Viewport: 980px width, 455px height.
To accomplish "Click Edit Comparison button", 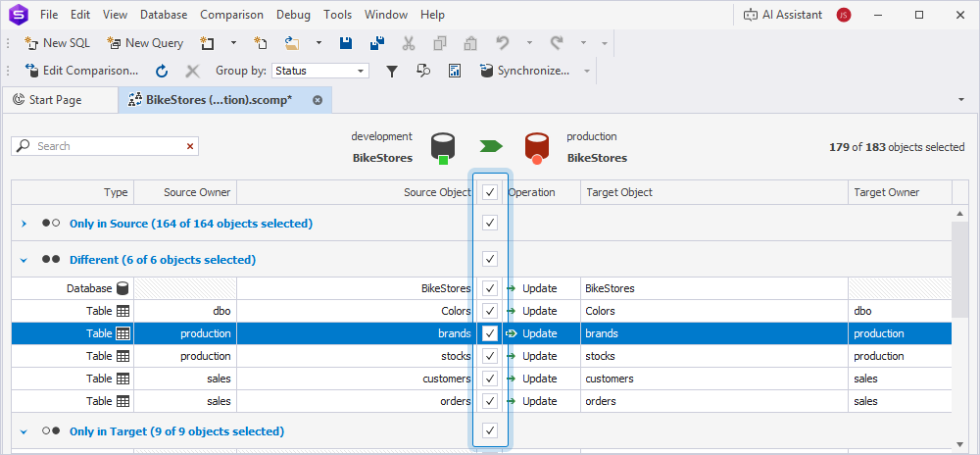I will click(x=81, y=71).
